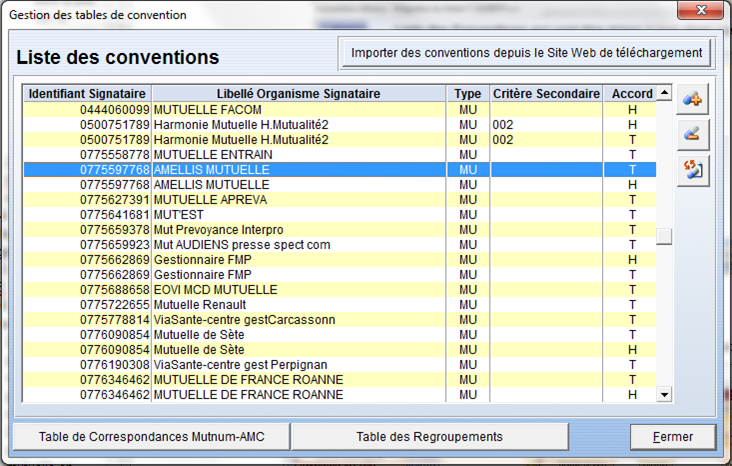Screen dimensions: 732x466
Task: Select ViaSante-centre gest Perpignan row
Action: click(340, 365)
